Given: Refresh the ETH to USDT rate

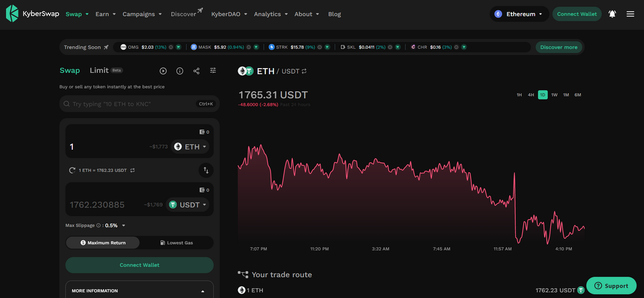Looking at the screenshot, I should [x=72, y=170].
